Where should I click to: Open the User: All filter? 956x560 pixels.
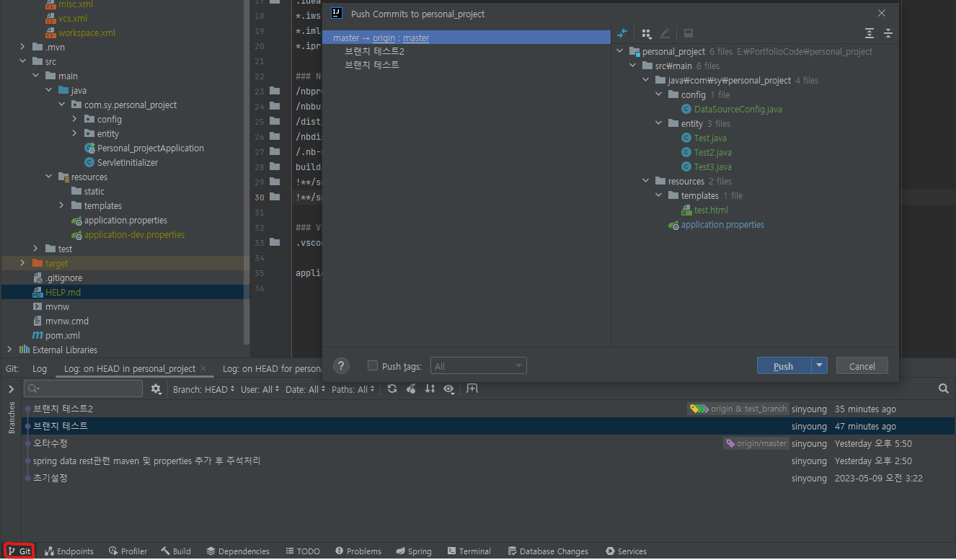[x=260, y=389]
